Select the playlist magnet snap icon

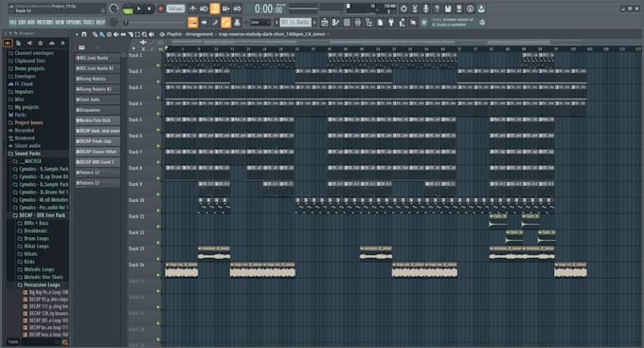(83, 34)
